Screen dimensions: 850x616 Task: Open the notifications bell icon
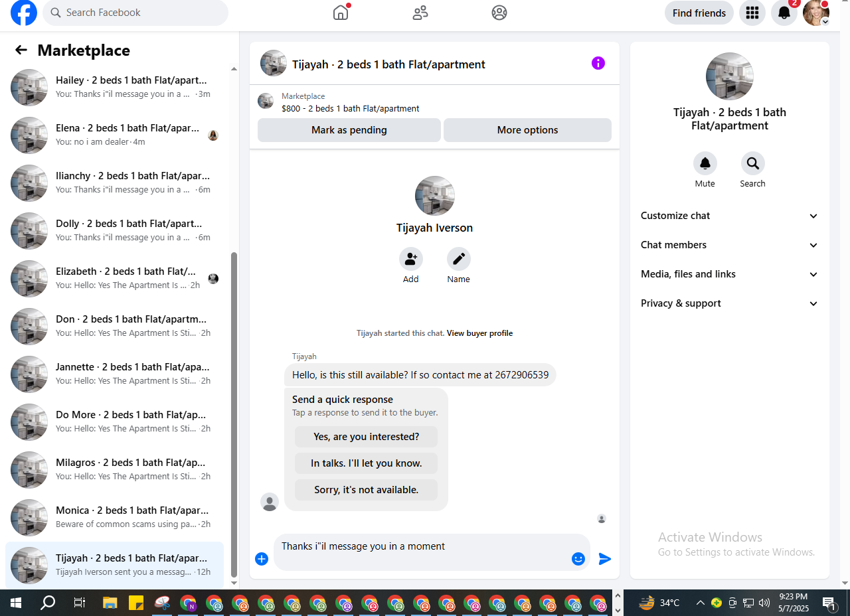point(784,13)
